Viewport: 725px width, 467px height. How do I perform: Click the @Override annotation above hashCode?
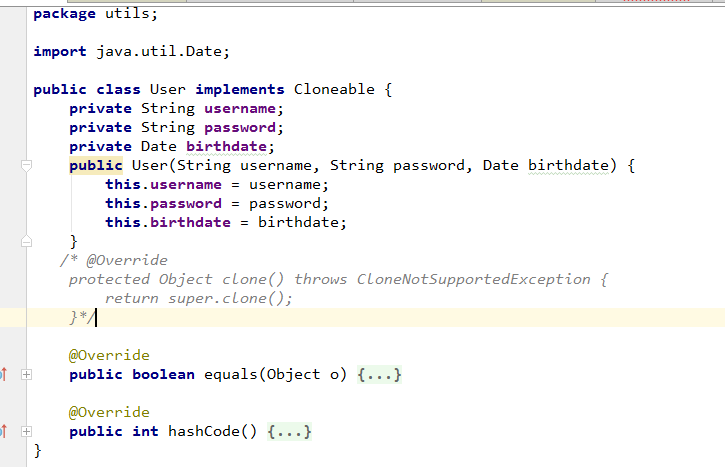[109, 412]
